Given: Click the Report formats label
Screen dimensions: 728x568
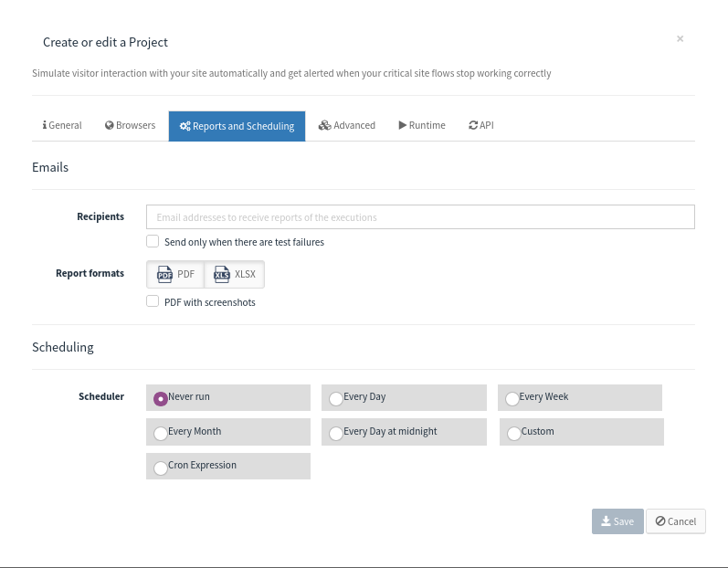Looking at the screenshot, I should tap(90, 273).
